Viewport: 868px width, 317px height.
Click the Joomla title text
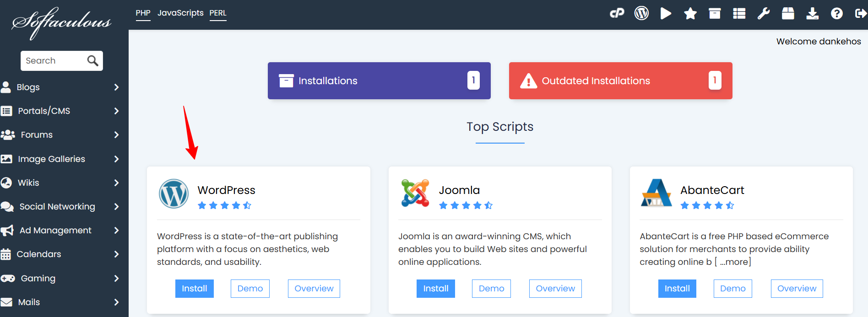[x=459, y=190]
